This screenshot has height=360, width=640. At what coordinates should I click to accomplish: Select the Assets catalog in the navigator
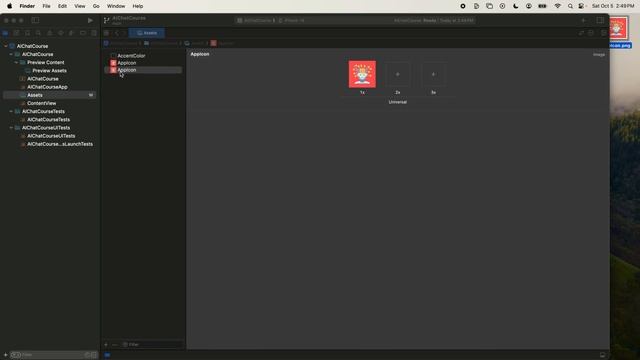50,95
